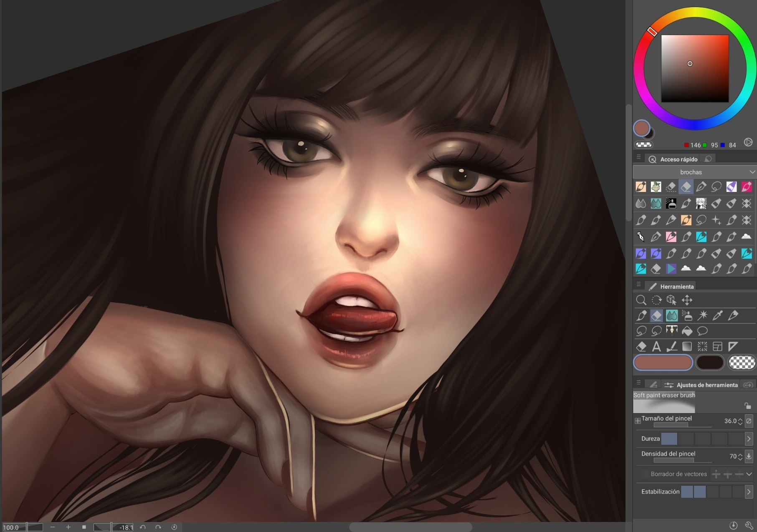Image resolution: width=757 pixels, height=532 pixels.
Task: Select the Figure direct-draw line tool
Action: tap(671, 346)
